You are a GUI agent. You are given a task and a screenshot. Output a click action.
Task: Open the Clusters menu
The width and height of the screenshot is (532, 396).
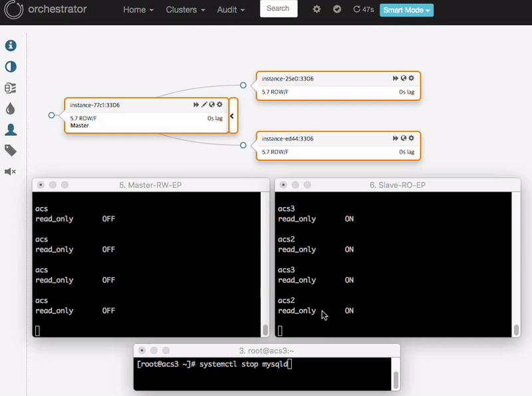point(185,9)
